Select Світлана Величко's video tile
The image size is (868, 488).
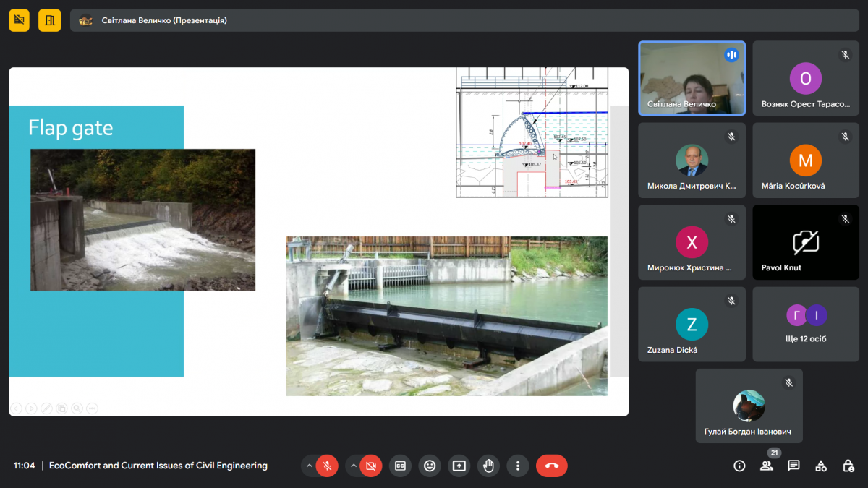pos(692,78)
